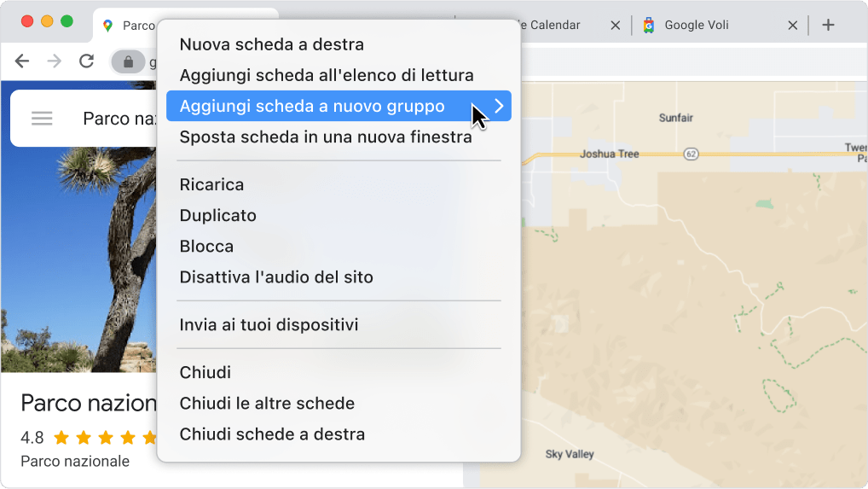This screenshot has height=489, width=868.
Task: Select 'Sposta scheda in una nuova finestra'
Action: 325,137
